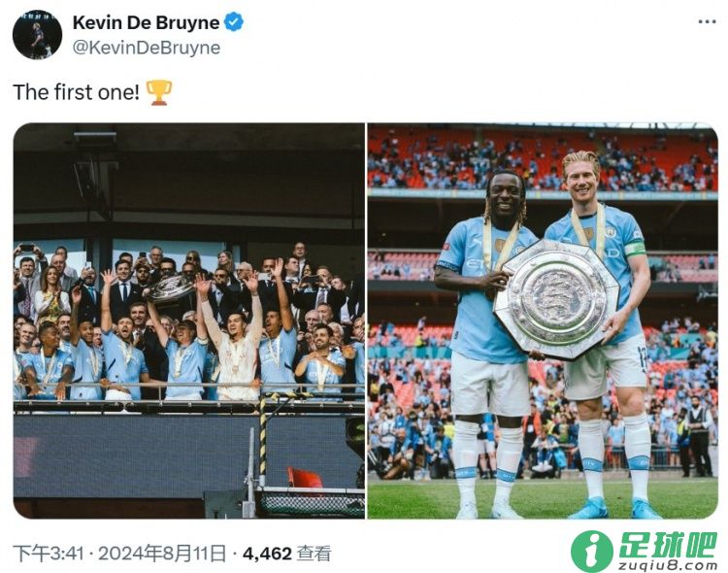Click the 2024年8月11日 date link

coord(162,554)
